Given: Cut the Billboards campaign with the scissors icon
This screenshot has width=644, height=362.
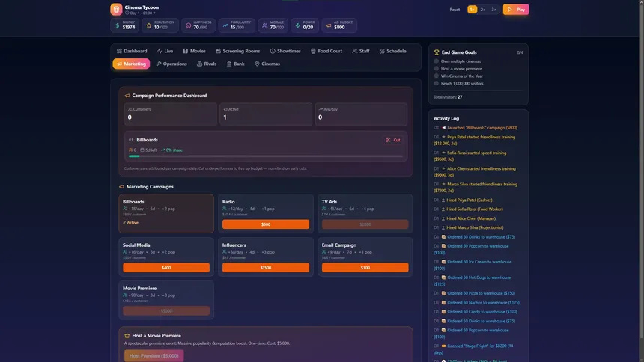Looking at the screenshot, I should coord(392,140).
